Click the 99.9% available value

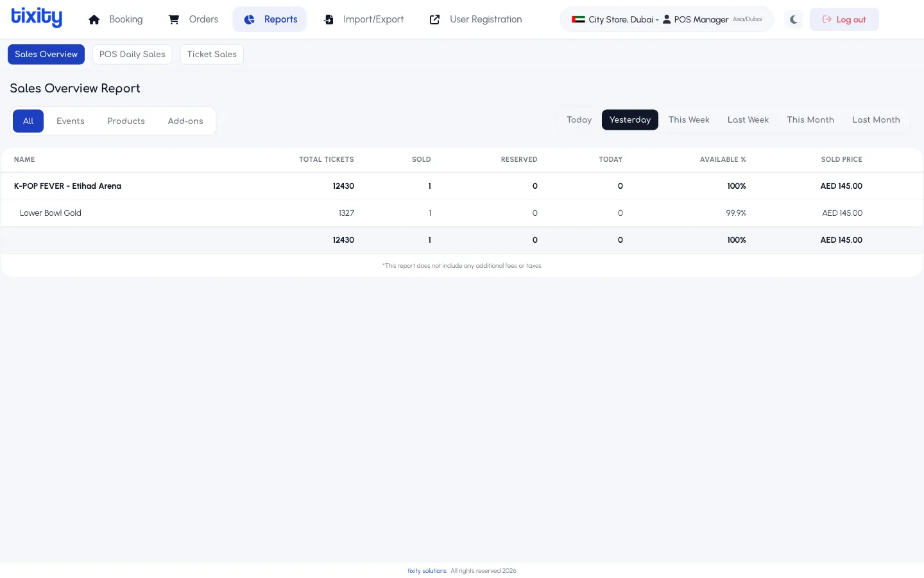pos(736,213)
